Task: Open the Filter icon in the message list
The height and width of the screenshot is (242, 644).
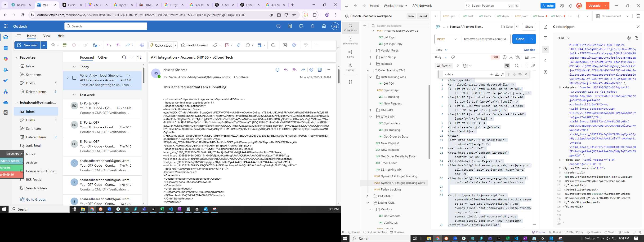Action: pos(131,57)
